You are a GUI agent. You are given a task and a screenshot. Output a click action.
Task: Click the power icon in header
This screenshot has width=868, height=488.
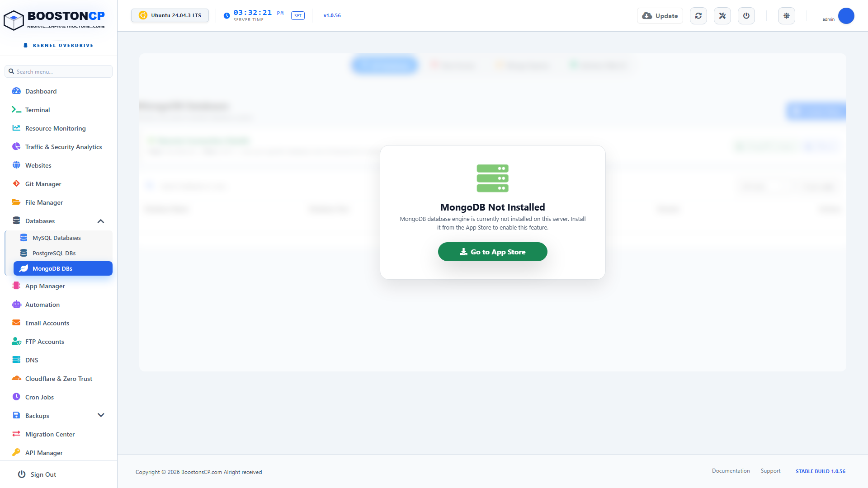tap(746, 16)
